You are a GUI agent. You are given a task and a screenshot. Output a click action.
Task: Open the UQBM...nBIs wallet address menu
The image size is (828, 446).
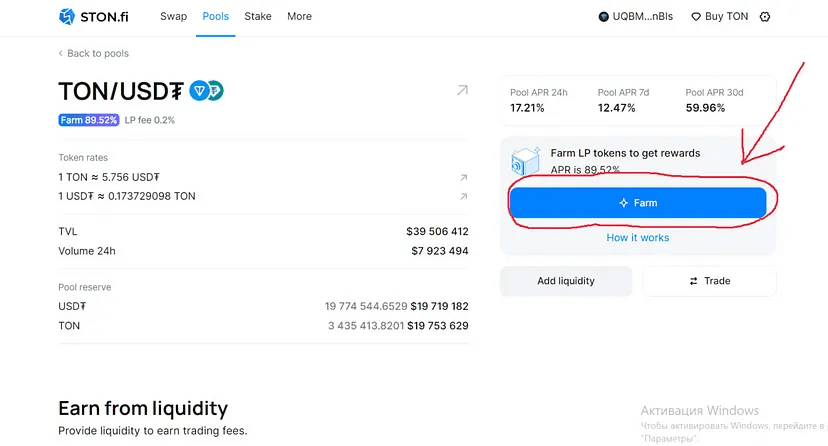636,16
